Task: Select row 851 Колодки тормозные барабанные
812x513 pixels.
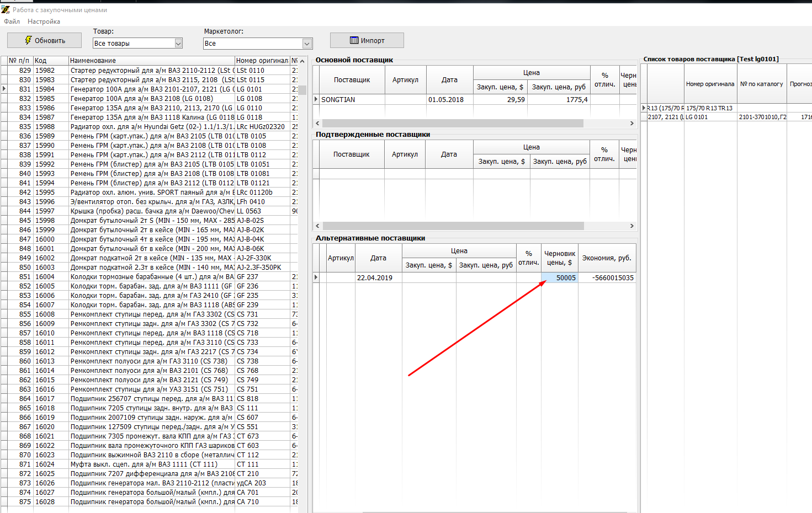Action: (x=149, y=276)
